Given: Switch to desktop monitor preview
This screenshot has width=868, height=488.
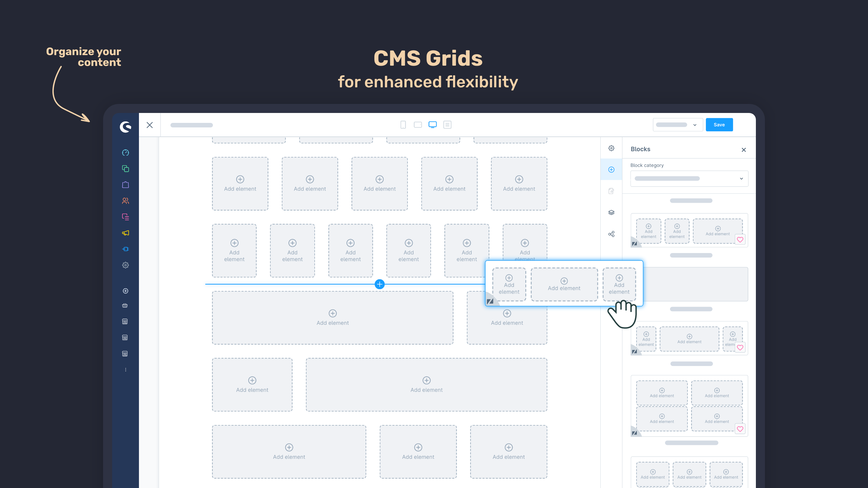Looking at the screenshot, I should (x=433, y=125).
